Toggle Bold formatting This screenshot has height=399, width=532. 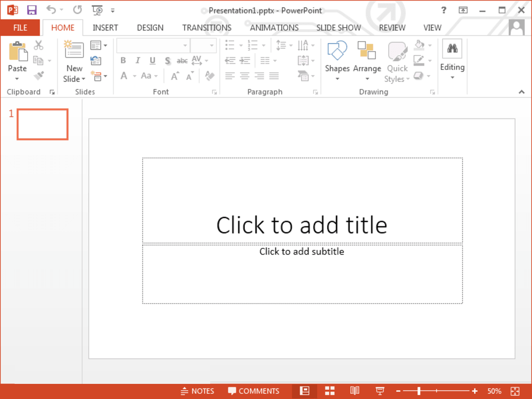[123, 61]
